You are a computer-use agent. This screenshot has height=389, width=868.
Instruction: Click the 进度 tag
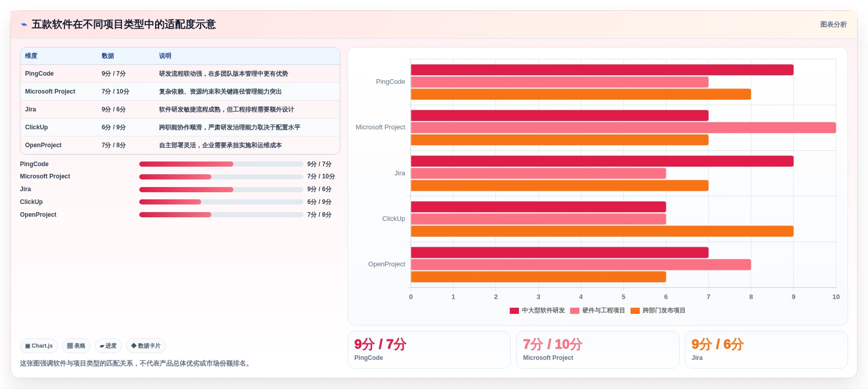[108, 346]
